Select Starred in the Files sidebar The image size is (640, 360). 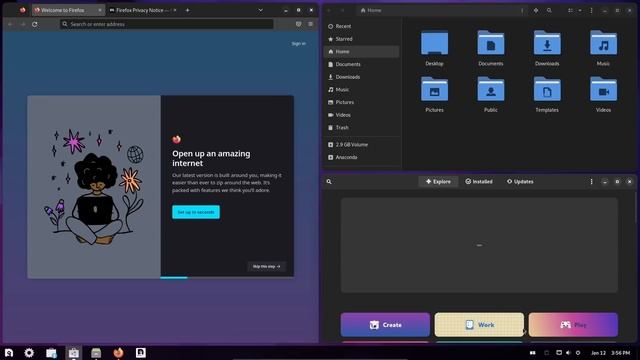pyautogui.click(x=362, y=39)
